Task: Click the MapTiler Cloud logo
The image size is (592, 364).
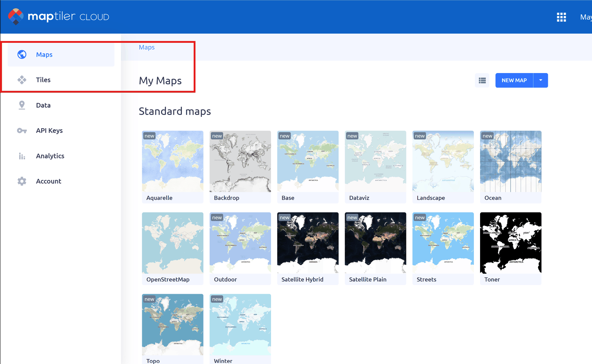Action: [x=59, y=17]
